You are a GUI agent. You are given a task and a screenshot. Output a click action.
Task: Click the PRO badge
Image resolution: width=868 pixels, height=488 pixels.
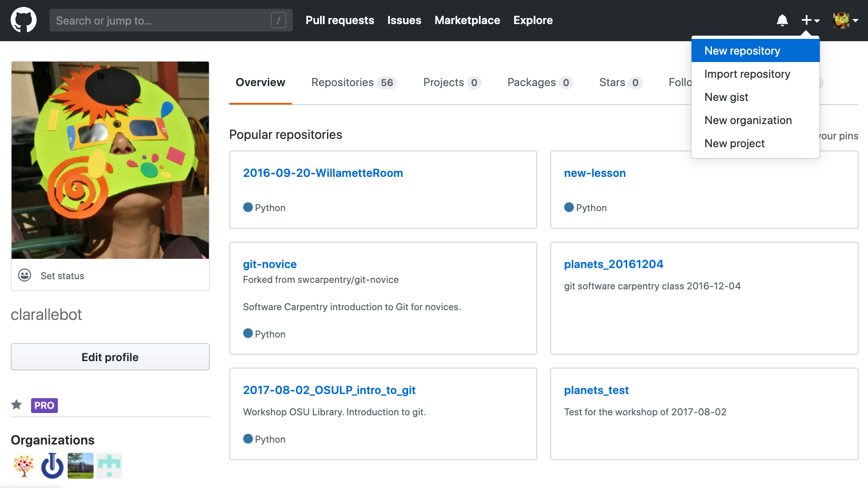(x=44, y=405)
